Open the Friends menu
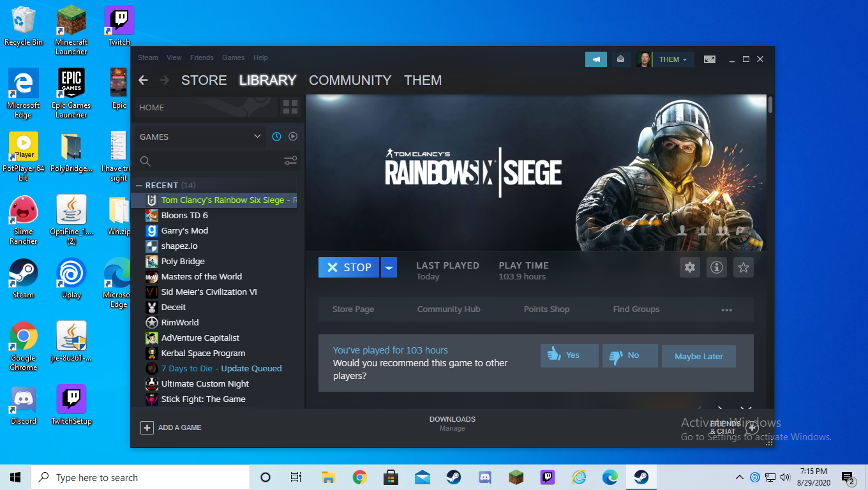 [x=202, y=57]
